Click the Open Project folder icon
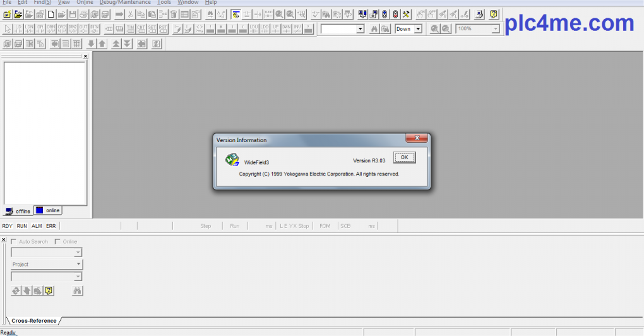The height and width of the screenshot is (336, 644). [x=18, y=14]
